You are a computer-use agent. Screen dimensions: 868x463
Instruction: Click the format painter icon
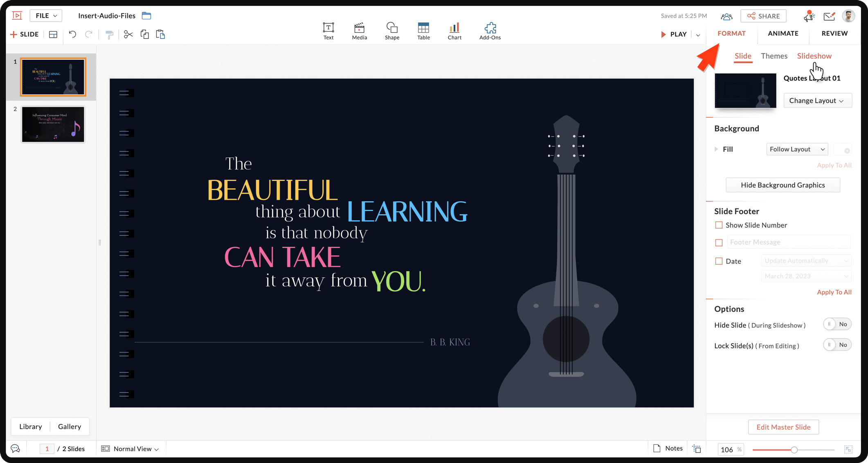pyautogui.click(x=109, y=34)
